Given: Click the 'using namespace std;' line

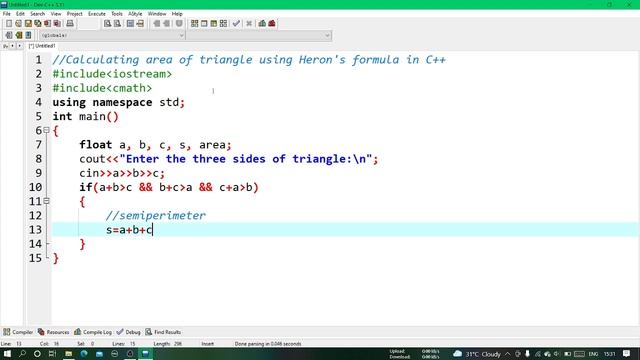Looking at the screenshot, I should click(x=119, y=102).
